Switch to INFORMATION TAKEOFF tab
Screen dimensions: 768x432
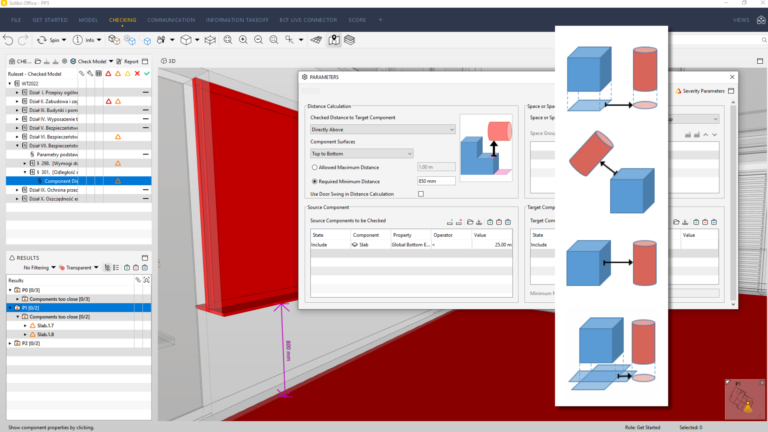point(237,20)
